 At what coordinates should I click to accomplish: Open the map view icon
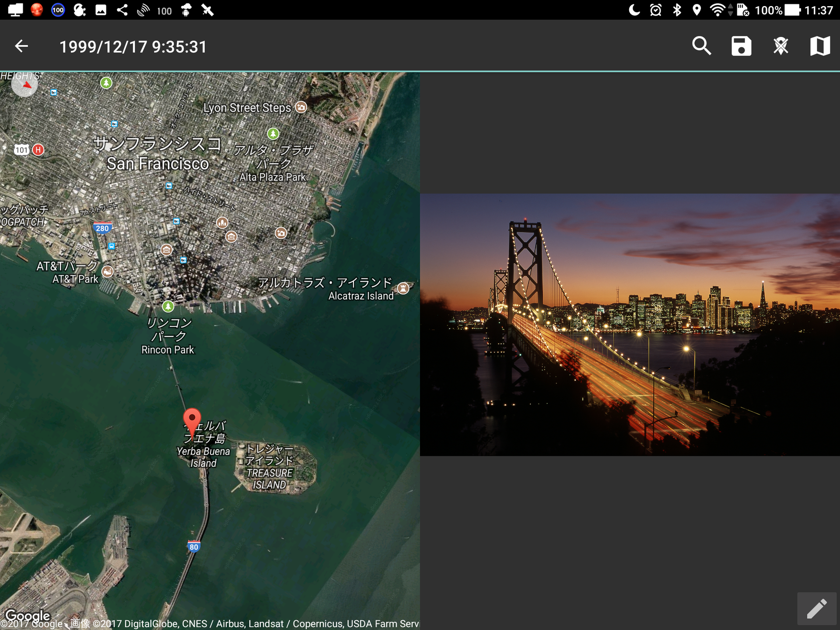click(820, 46)
